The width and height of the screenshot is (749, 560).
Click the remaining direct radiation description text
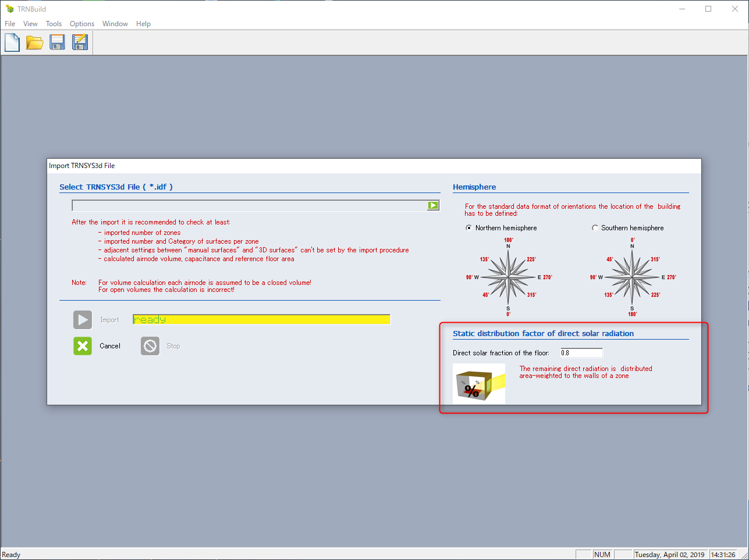(x=585, y=372)
